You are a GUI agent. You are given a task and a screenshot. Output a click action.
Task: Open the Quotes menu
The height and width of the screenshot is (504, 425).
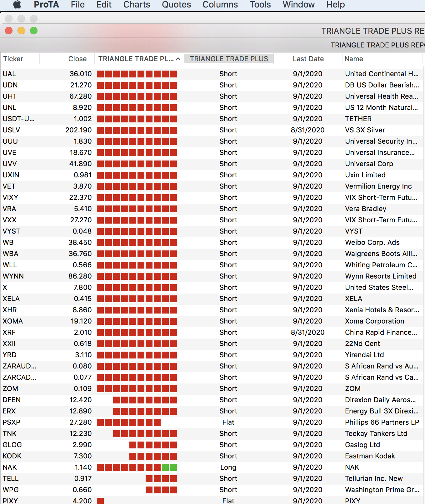[x=177, y=5]
